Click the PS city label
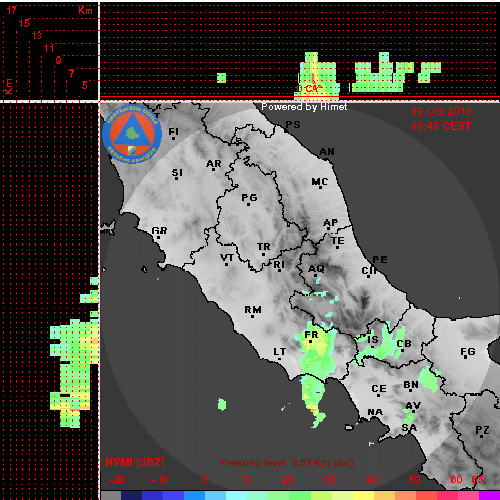500x500 pixels. [x=293, y=125]
